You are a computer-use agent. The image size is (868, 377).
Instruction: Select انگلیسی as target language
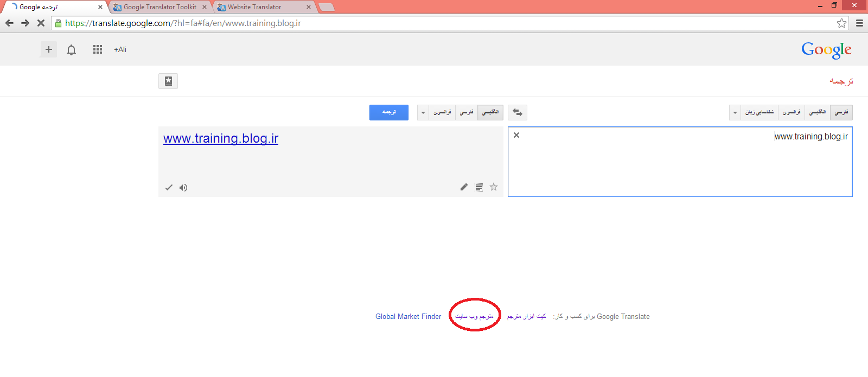click(490, 112)
